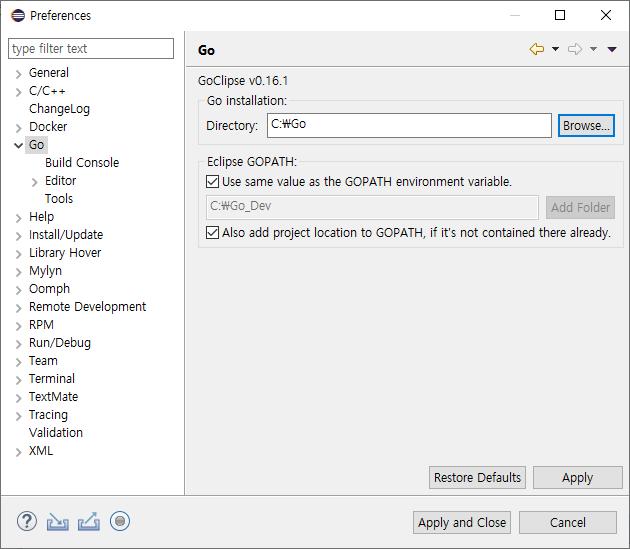630x549 pixels.
Task: Expand the TextMate tree node
Action: tap(18, 398)
